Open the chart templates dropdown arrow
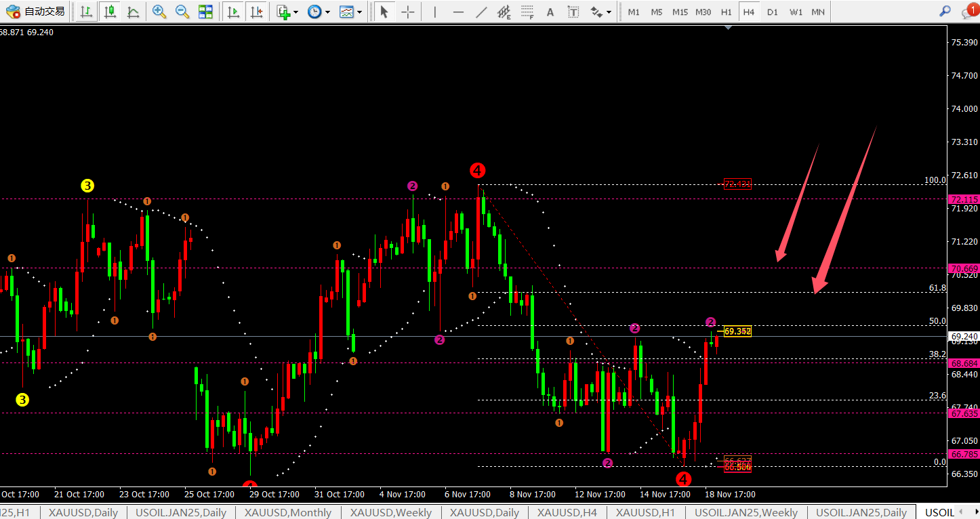Image resolution: width=980 pixels, height=519 pixels. click(x=359, y=12)
